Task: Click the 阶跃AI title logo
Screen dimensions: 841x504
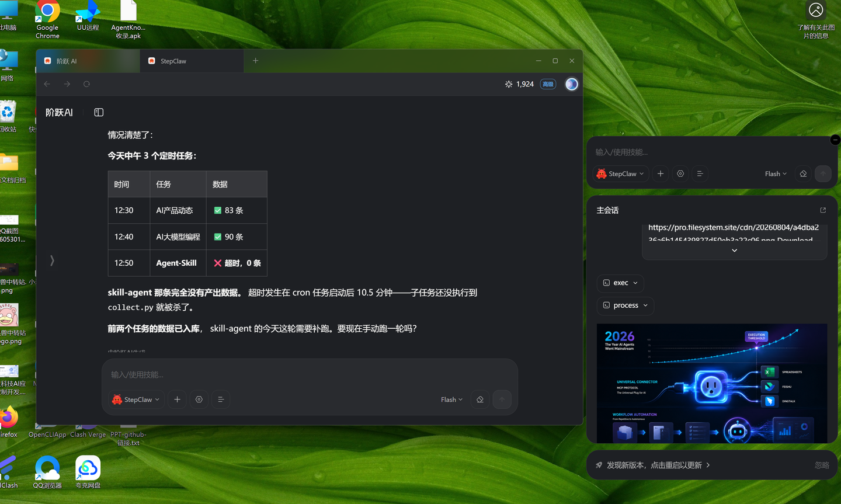Action: [x=59, y=112]
